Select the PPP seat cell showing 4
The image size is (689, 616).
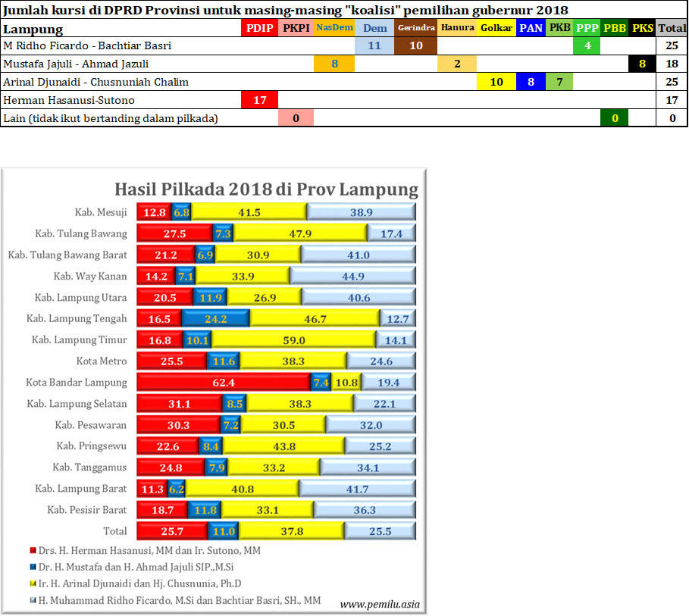587,45
